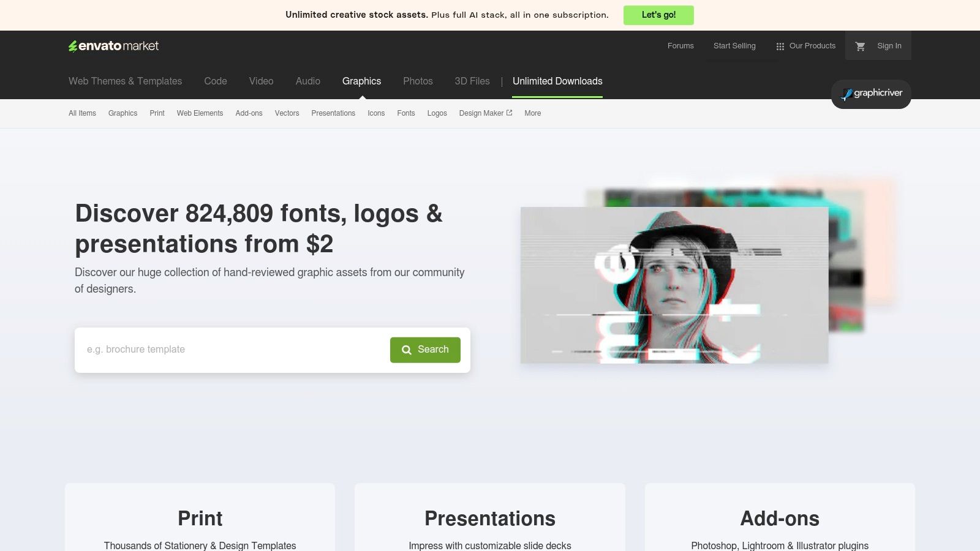Click the glitch portrait hero image
The height and width of the screenshot is (551, 980).
click(x=674, y=285)
